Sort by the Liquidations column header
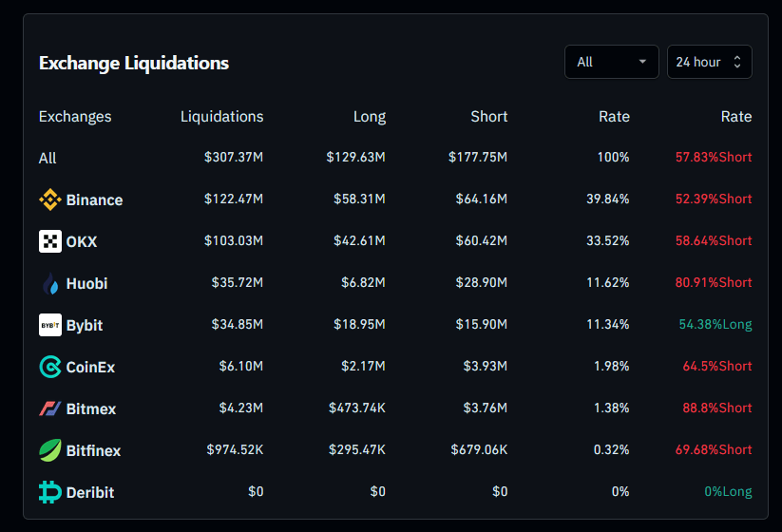This screenshot has height=532, width=782. coord(221,117)
